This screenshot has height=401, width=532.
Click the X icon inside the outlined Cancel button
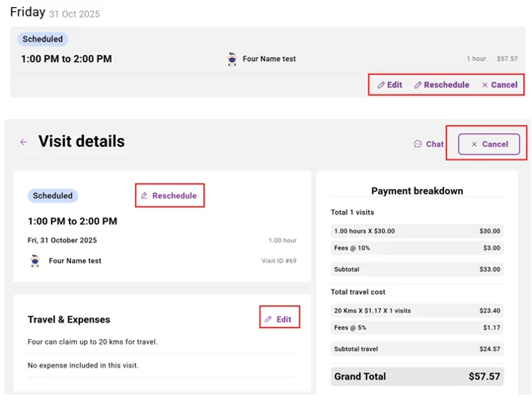click(x=474, y=145)
